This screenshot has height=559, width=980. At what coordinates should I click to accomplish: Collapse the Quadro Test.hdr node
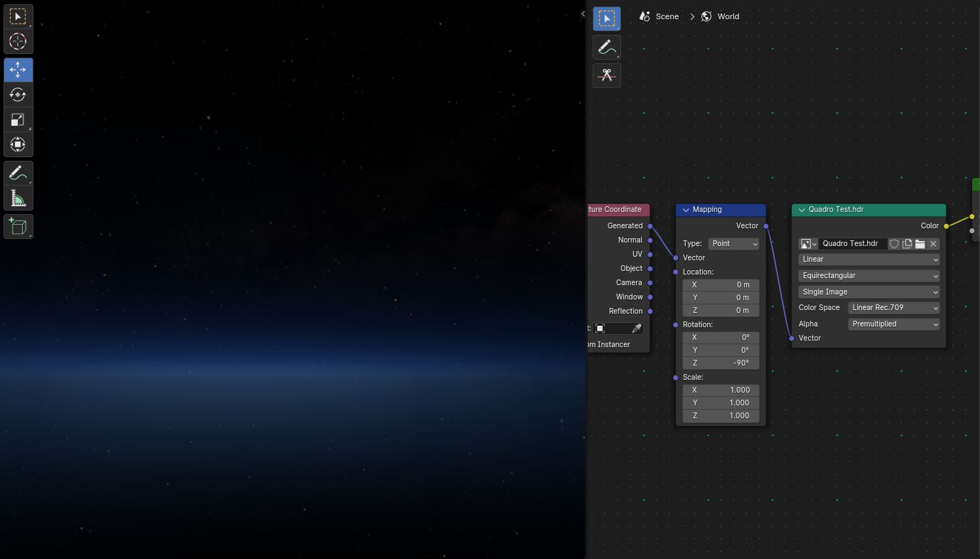[802, 210]
